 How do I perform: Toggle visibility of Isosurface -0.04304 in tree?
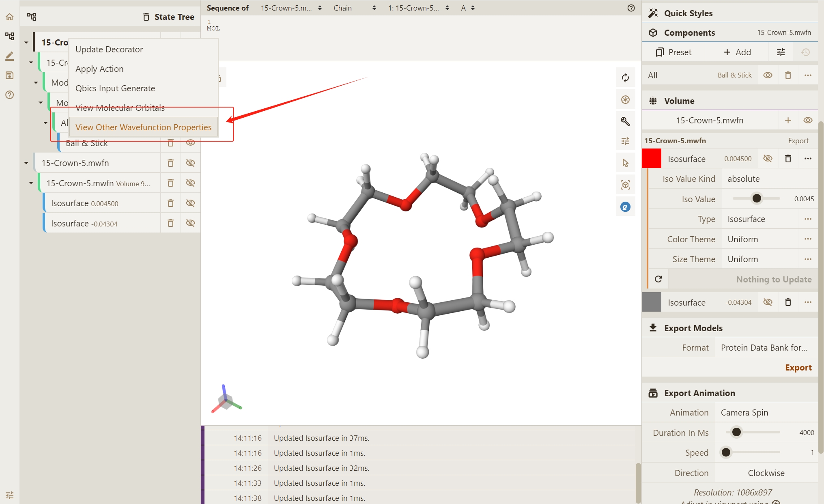coord(190,223)
